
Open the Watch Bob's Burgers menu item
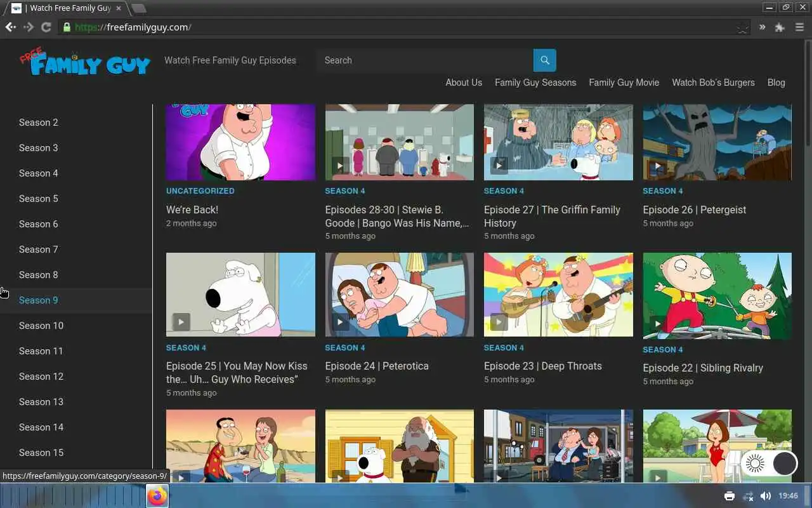click(x=713, y=83)
